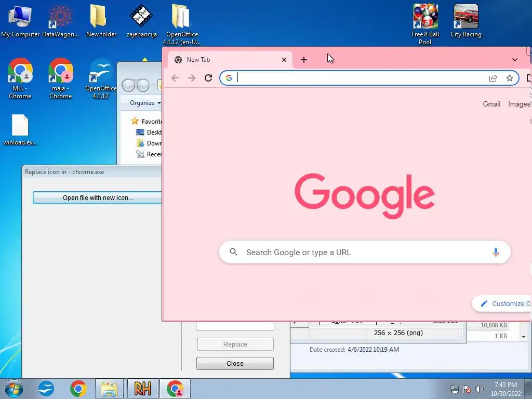Launch Free 8 Ball Pool shortcut
532x399 pixels.
tap(425, 24)
